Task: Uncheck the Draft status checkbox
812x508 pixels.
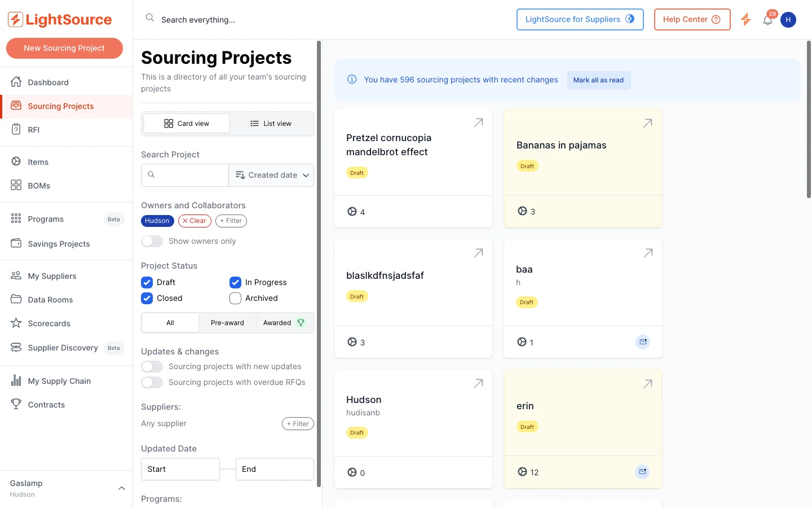Action: coord(147,282)
